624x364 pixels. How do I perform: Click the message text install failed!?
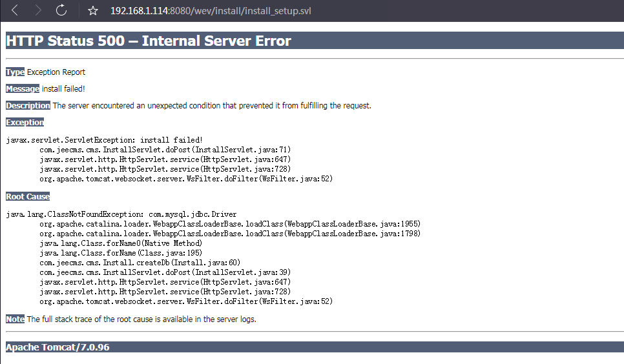(63, 88)
